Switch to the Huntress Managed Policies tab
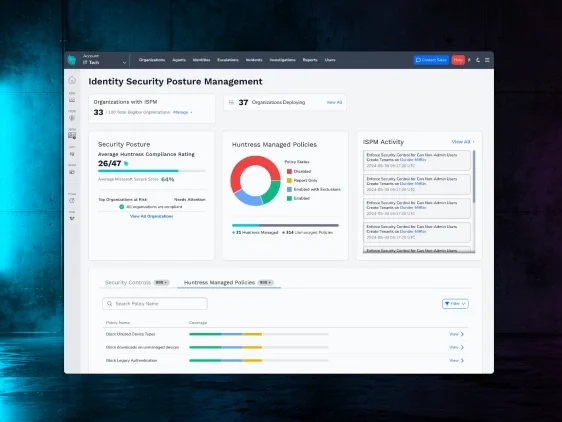Screen dimensions: 562x422 tap(229, 283)
